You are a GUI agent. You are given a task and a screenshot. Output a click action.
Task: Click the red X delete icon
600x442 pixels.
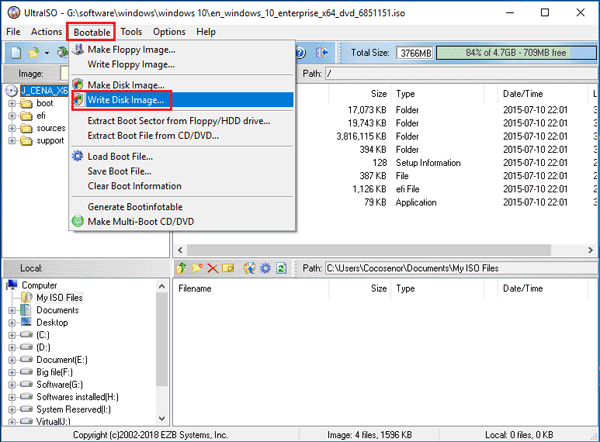coord(213,268)
